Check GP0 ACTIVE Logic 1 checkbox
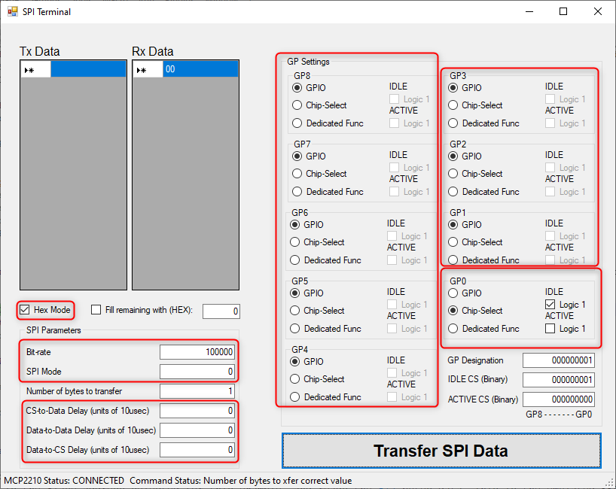This screenshot has height=489, width=616. [550, 328]
